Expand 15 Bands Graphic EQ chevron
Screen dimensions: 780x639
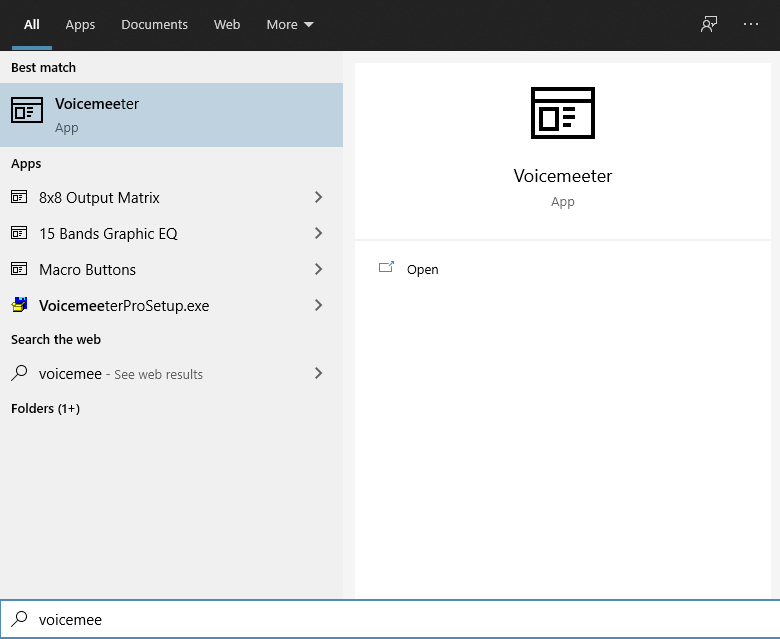click(x=319, y=234)
